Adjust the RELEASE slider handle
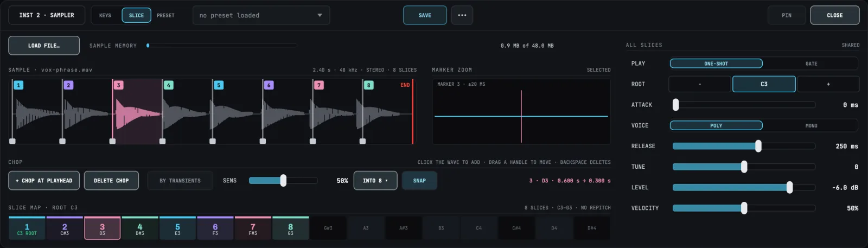Screen dimensions: 868x248 [758, 146]
